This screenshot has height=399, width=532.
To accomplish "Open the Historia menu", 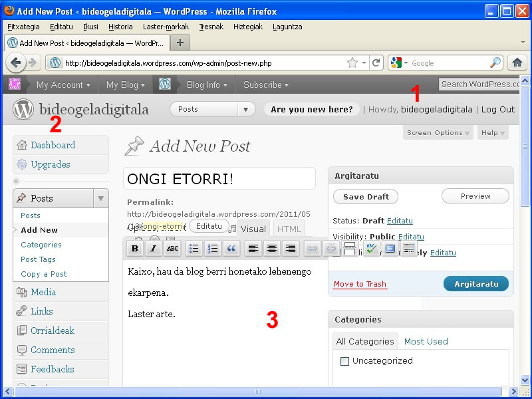I will (x=120, y=27).
